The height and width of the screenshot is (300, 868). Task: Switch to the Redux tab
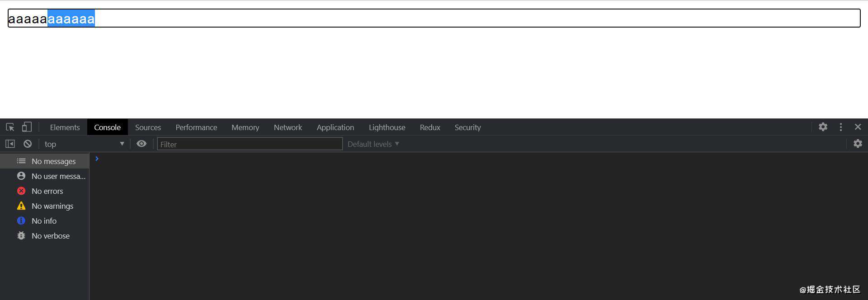tap(430, 127)
